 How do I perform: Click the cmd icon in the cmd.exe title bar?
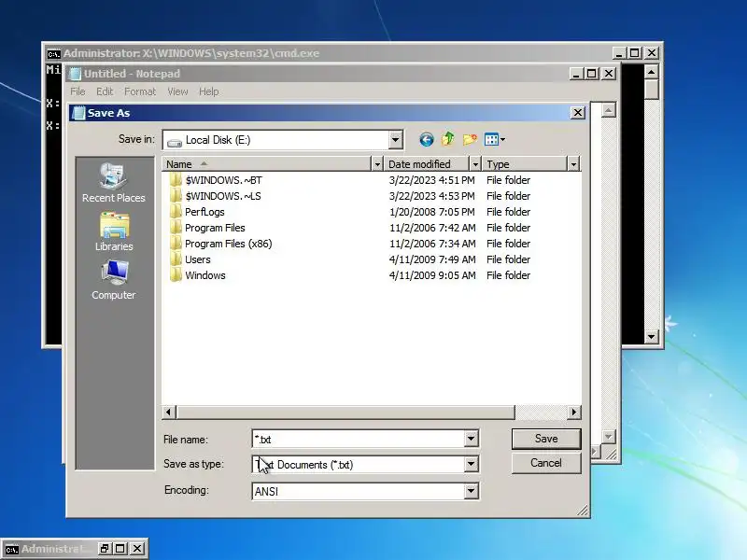point(54,53)
